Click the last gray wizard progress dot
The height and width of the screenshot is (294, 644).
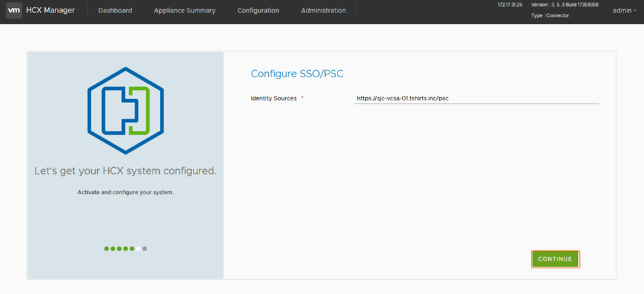point(145,248)
